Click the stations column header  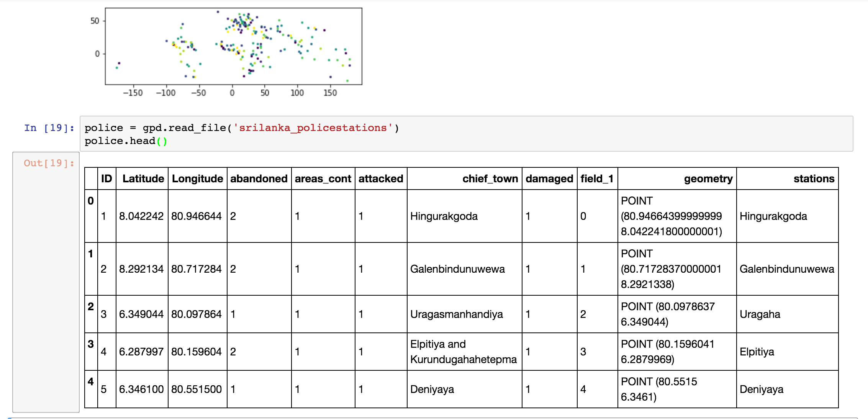814,179
